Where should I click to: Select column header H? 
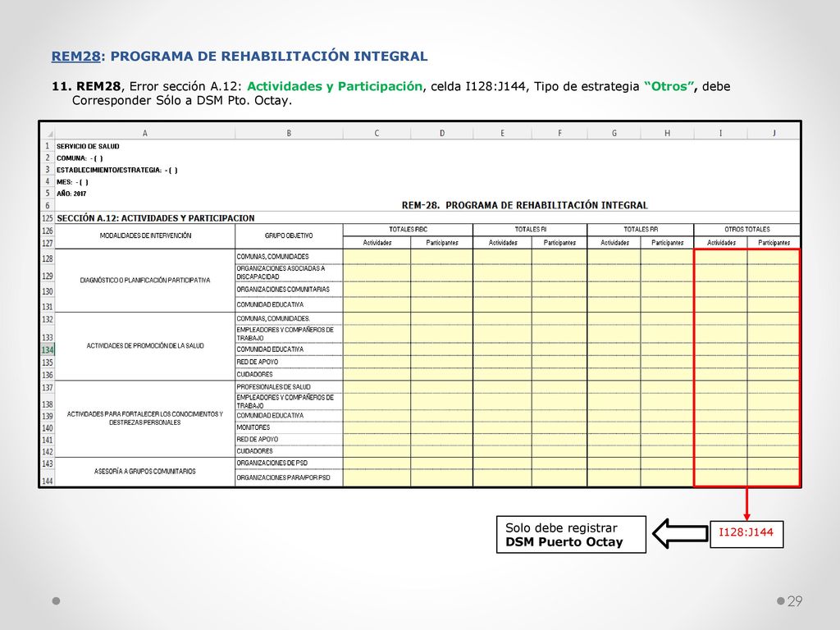[x=667, y=133]
